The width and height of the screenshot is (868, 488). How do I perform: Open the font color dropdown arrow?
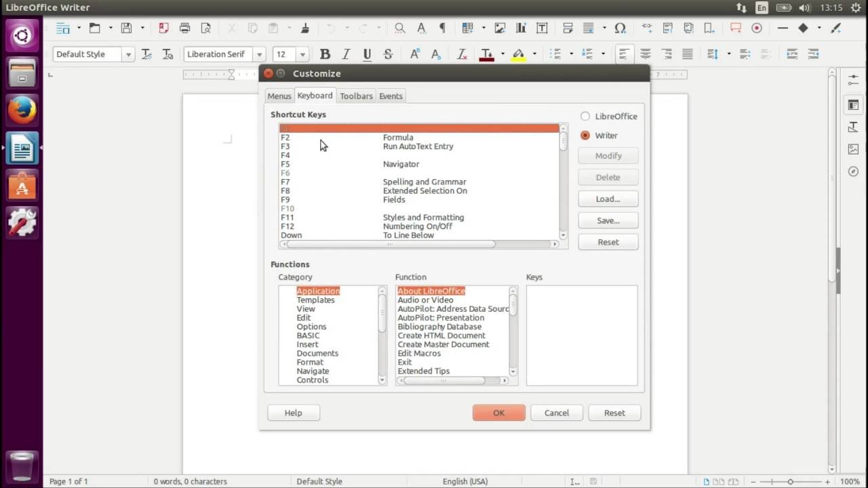(502, 54)
